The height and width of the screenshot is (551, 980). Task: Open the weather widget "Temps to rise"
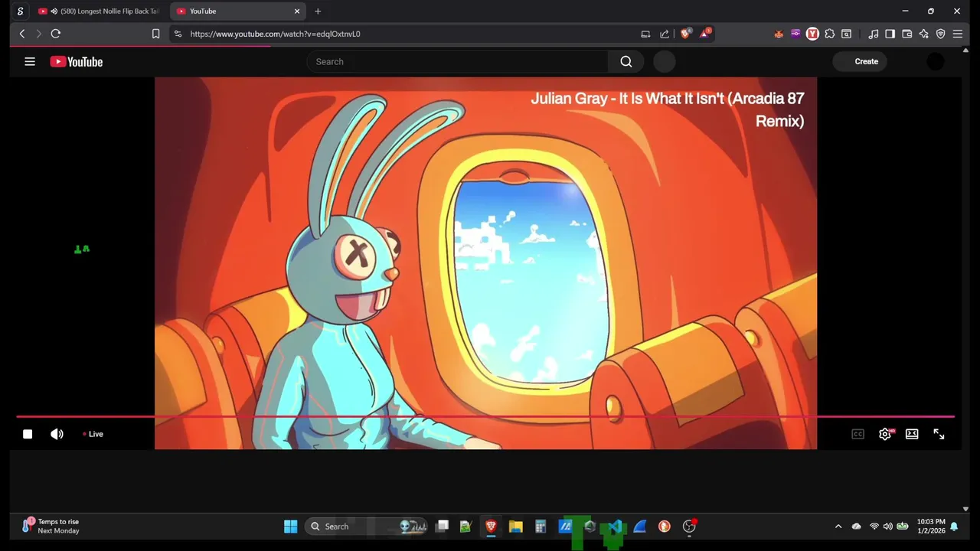[51, 527]
